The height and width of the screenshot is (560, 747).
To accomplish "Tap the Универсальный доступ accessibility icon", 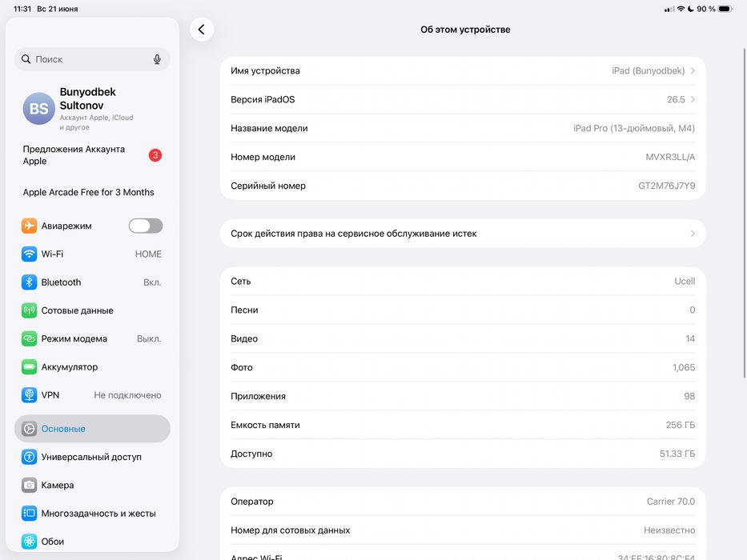I will pos(29,457).
